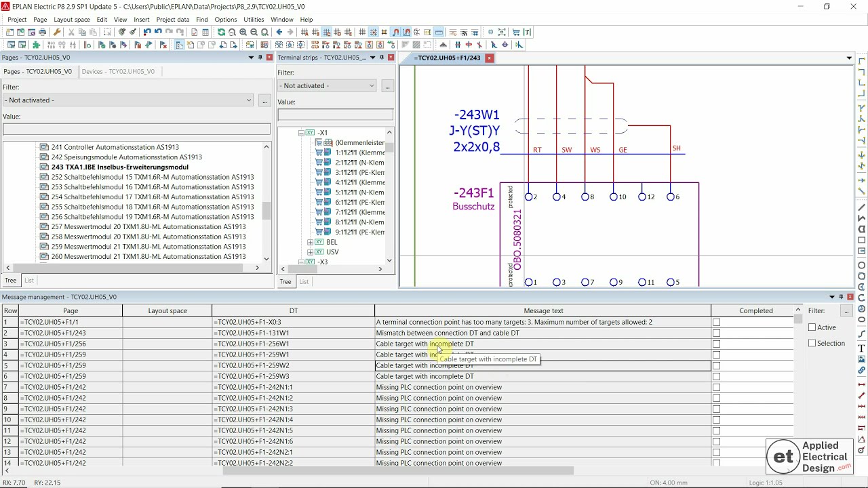Click the Terminal strips Value input field
The height and width of the screenshot is (488, 868).
[x=335, y=115]
